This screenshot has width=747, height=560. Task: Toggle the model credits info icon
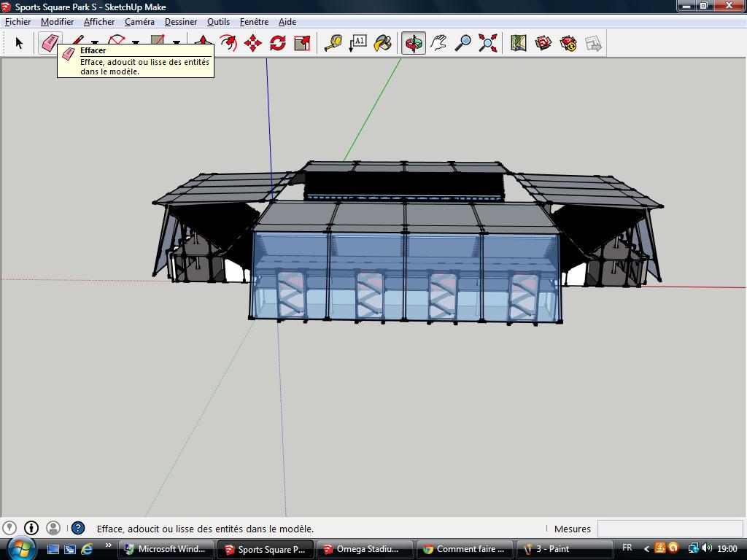pos(31,528)
